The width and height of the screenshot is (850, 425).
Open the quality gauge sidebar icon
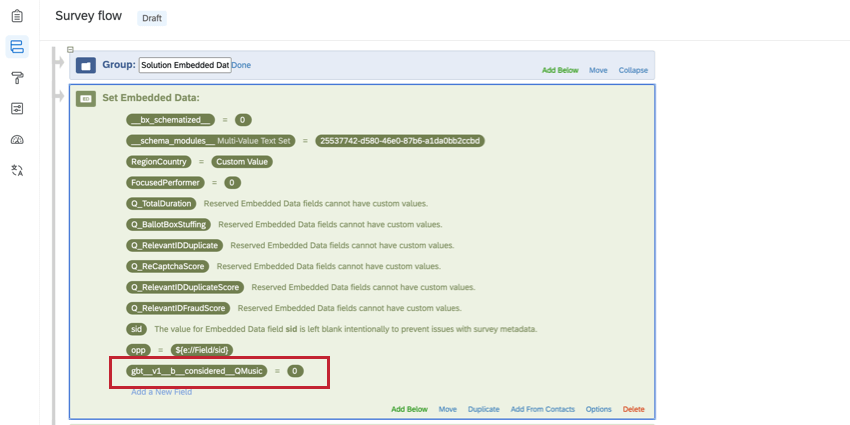click(x=17, y=140)
